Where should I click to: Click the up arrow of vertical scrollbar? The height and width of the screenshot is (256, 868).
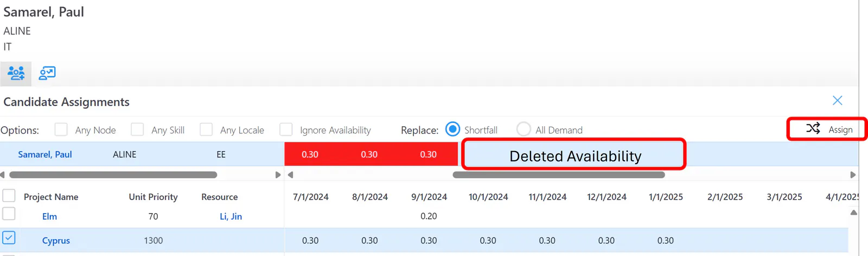click(x=853, y=213)
